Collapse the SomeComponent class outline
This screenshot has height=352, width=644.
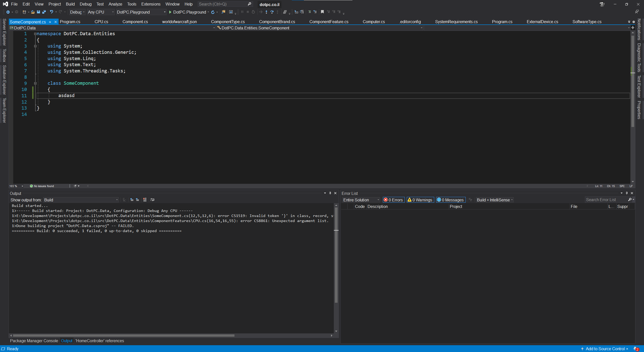[x=35, y=83]
